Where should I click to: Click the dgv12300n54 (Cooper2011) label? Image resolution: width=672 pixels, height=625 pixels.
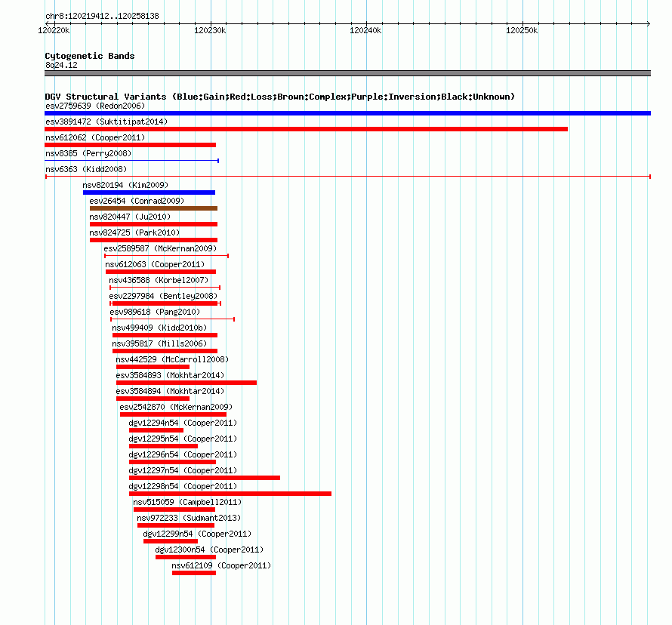click(x=209, y=550)
